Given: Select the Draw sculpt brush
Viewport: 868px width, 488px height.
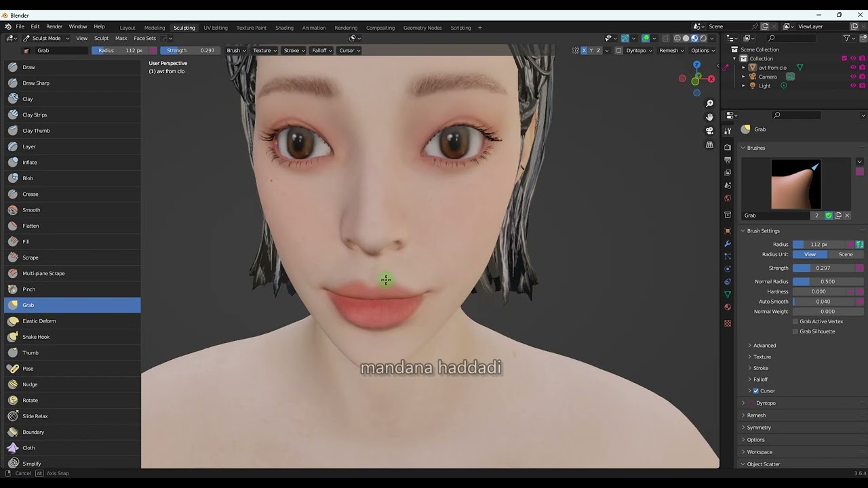Looking at the screenshot, I should pos(72,67).
